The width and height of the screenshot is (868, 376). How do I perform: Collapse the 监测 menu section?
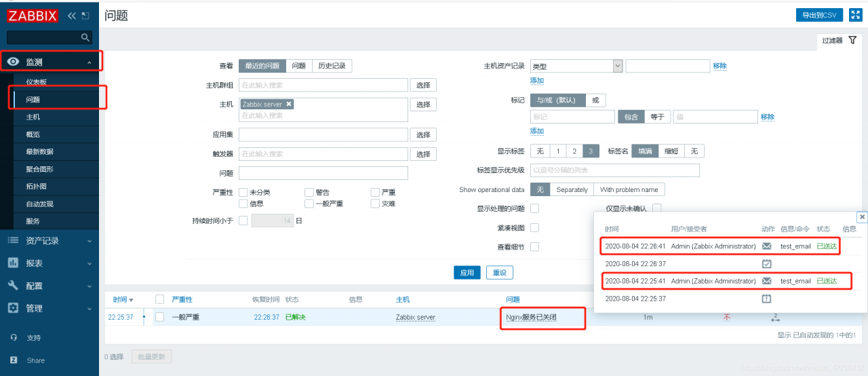click(x=90, y=62)
